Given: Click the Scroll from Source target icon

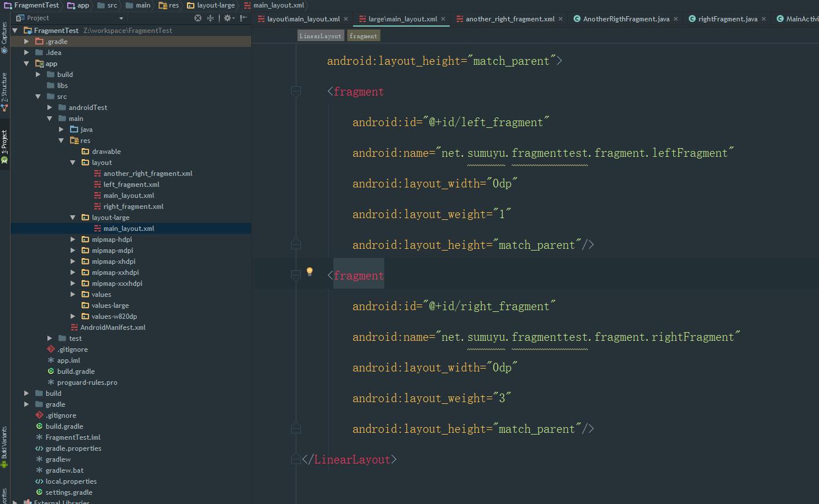Looking at the screenshot, I should tap(198, 18).
